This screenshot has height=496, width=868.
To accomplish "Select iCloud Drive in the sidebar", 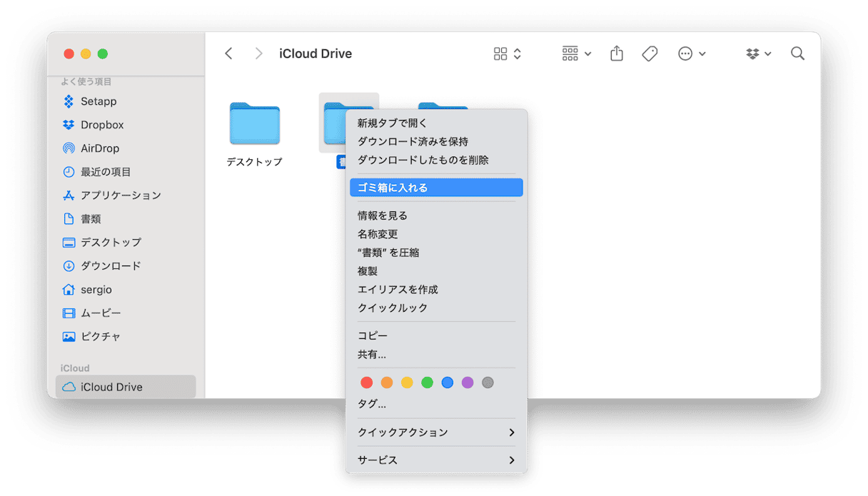I will (126, 387).
